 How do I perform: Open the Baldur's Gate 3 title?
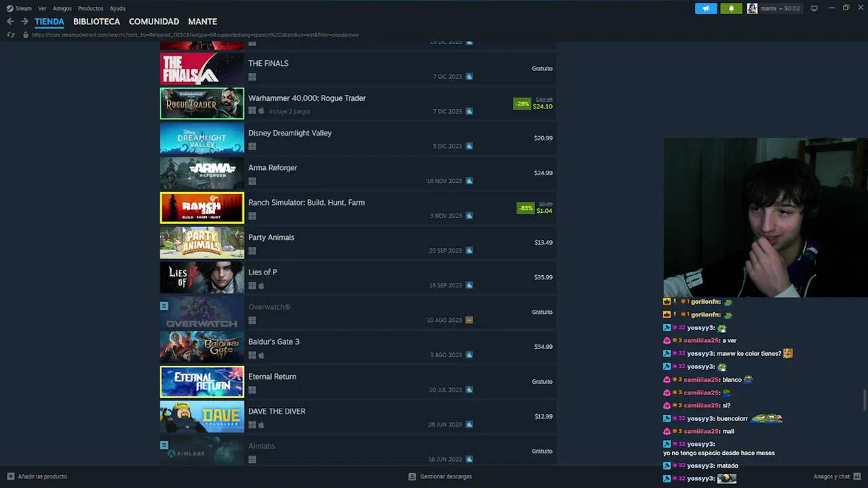point(273,342)
